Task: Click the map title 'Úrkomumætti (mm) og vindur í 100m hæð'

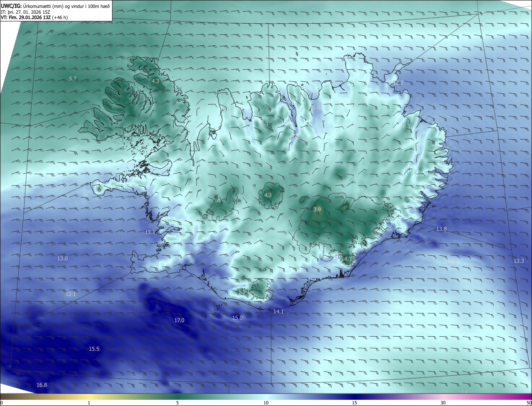Action: click(x=66, y=6)
